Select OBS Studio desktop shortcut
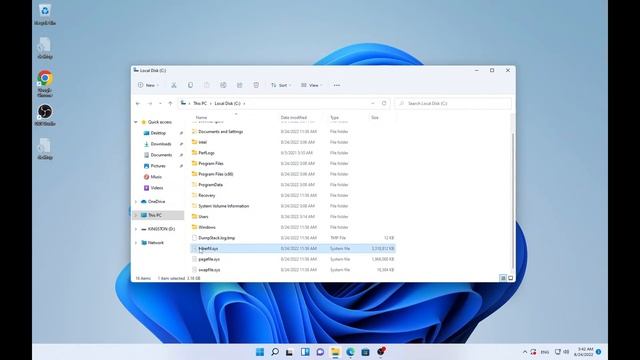 pyautogui.click(x=45, y=115)
